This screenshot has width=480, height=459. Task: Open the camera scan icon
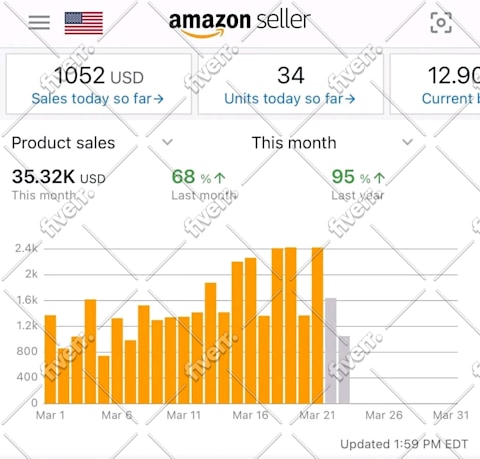pos(441,22)
